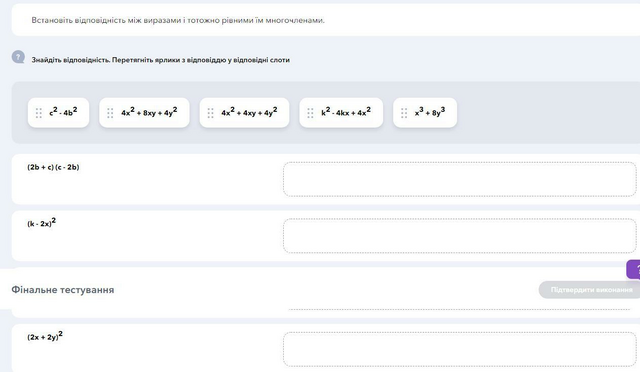Click the (k - 2x)² expression text

pos(42,223)
